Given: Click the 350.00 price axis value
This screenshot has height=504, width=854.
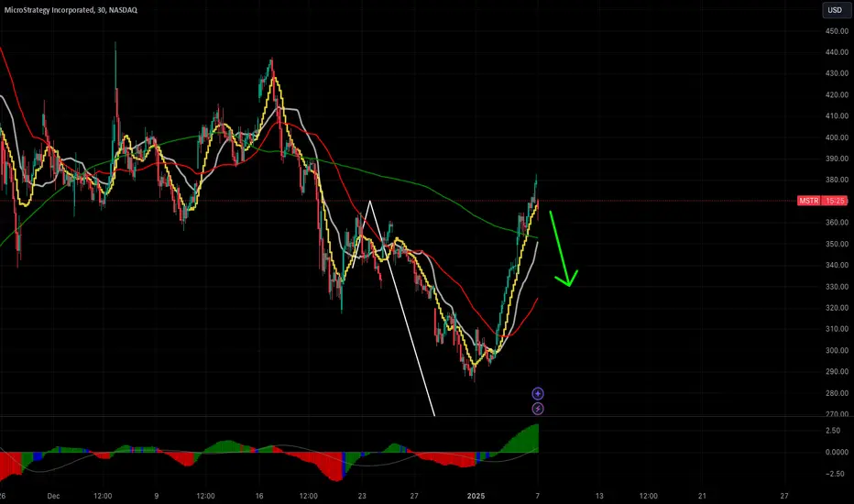Looking at the screenshot, I should click(x=837, y=244).
